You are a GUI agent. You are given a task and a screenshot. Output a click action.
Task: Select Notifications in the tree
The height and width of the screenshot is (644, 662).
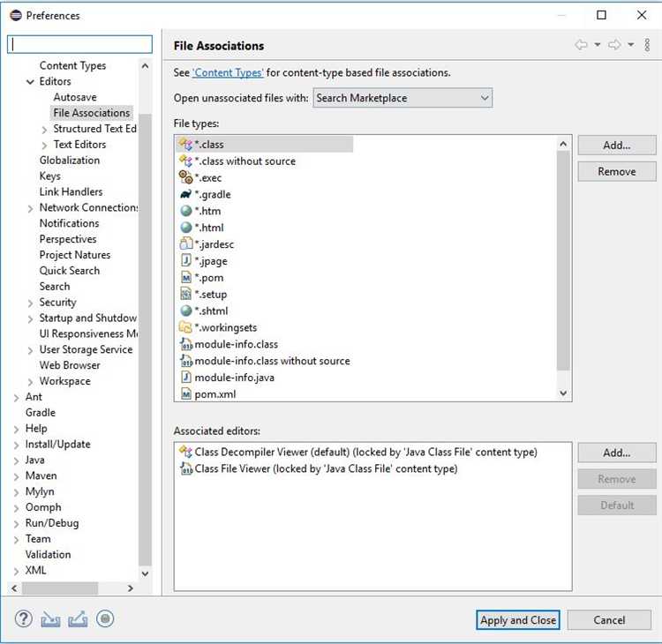[x=69, y=223]
